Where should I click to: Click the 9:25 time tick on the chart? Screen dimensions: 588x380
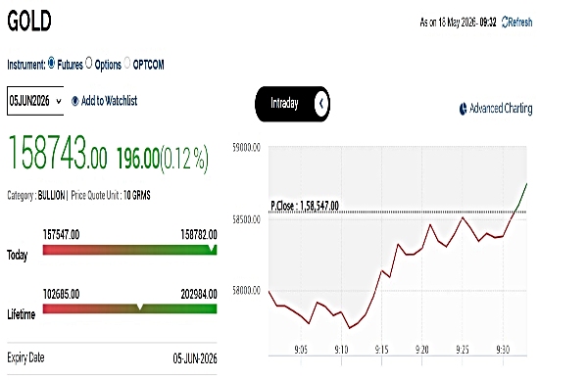pyautogui.click(x=463, y=350)
